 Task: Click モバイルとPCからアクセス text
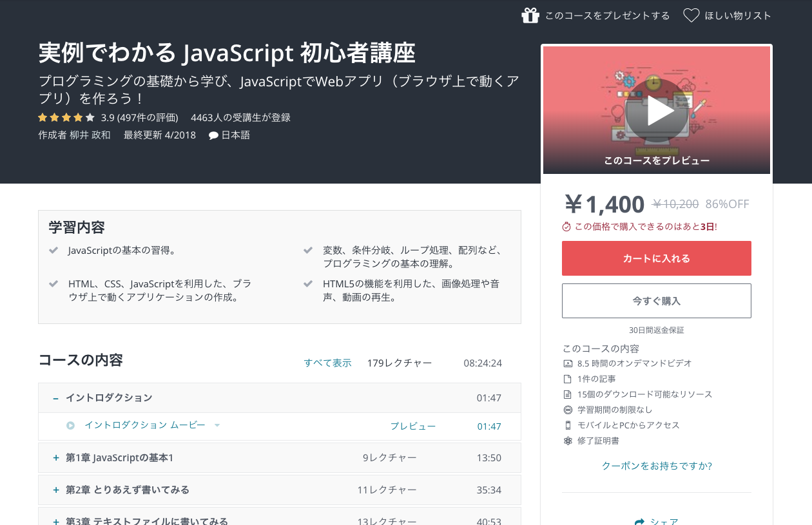click(x=628, y=425)
